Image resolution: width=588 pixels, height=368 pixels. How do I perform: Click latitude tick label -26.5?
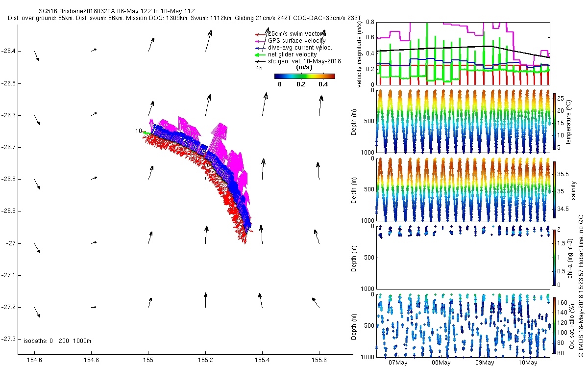(x=9, y=83)
